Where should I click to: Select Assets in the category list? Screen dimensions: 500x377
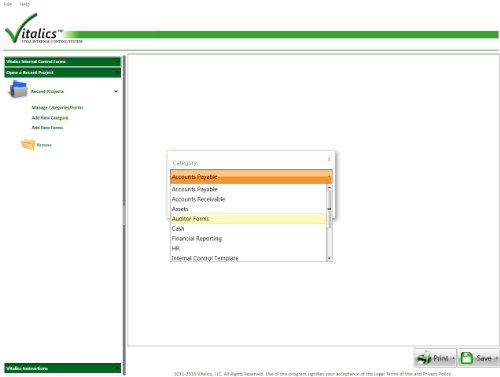coord(248,209)
